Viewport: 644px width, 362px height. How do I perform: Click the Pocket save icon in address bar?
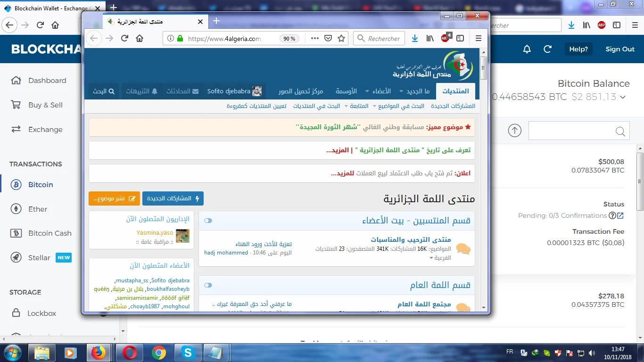point(328,39)
